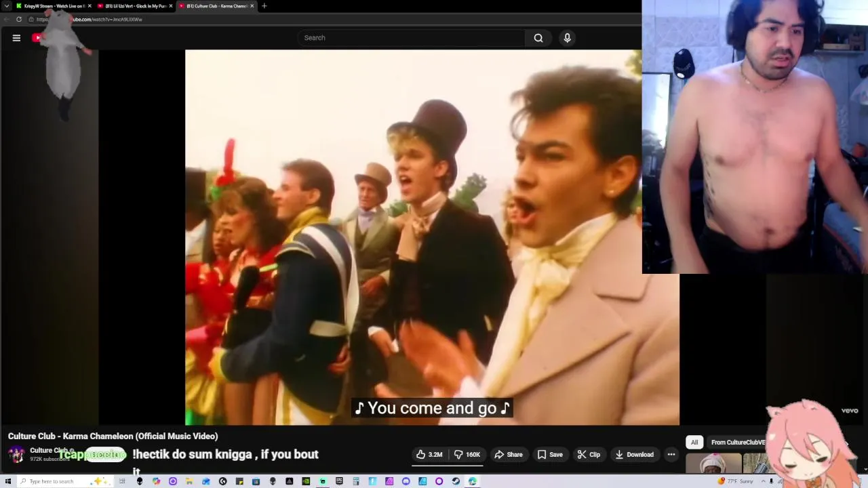The image size is (868, 488).
Task: Like the video with 3.2M thumbs up
Action: [x=429, y=455]
